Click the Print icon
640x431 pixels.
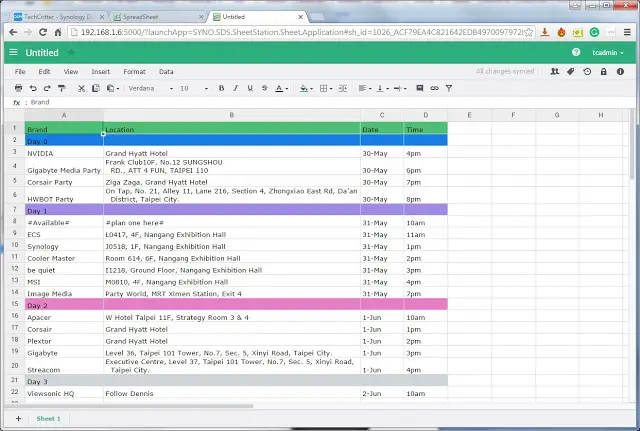18,88
